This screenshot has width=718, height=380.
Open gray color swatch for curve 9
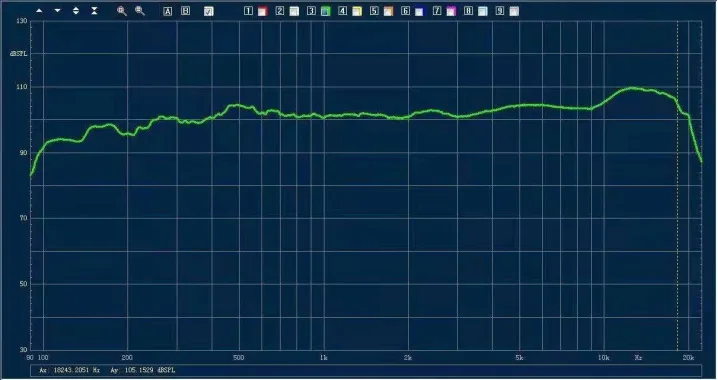coord(514,11)
